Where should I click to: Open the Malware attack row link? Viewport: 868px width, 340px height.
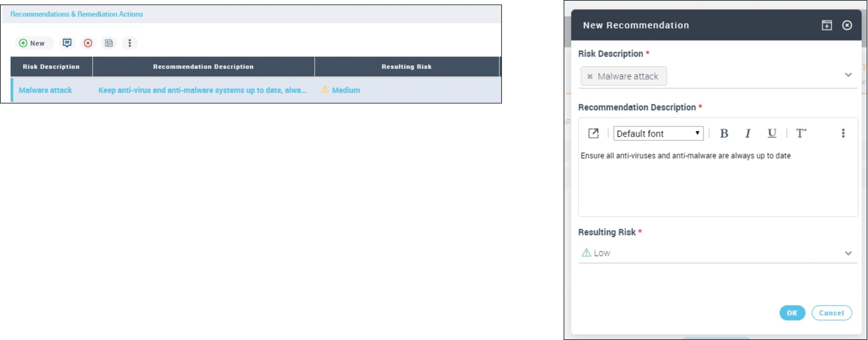[x=45, y=90]
